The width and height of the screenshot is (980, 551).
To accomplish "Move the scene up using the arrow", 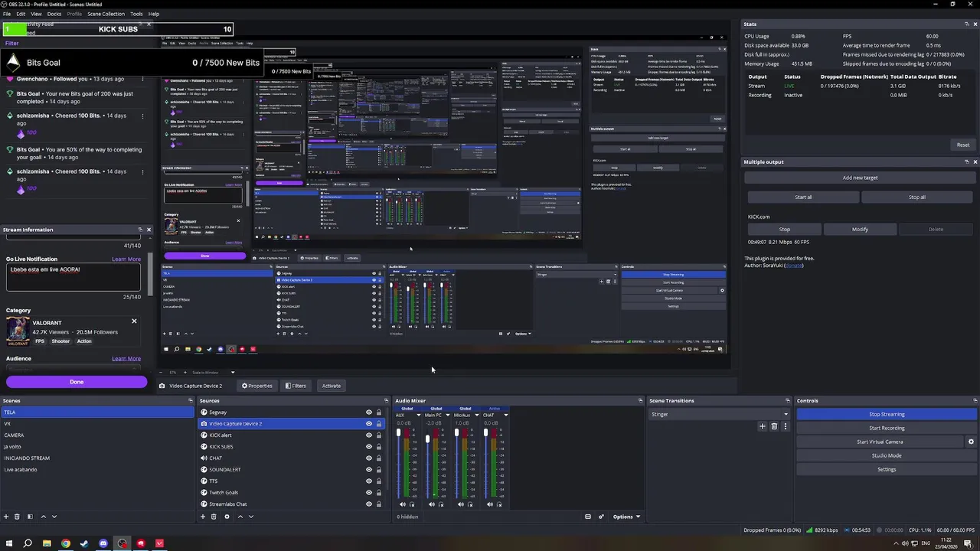I will tap(43, 517).
